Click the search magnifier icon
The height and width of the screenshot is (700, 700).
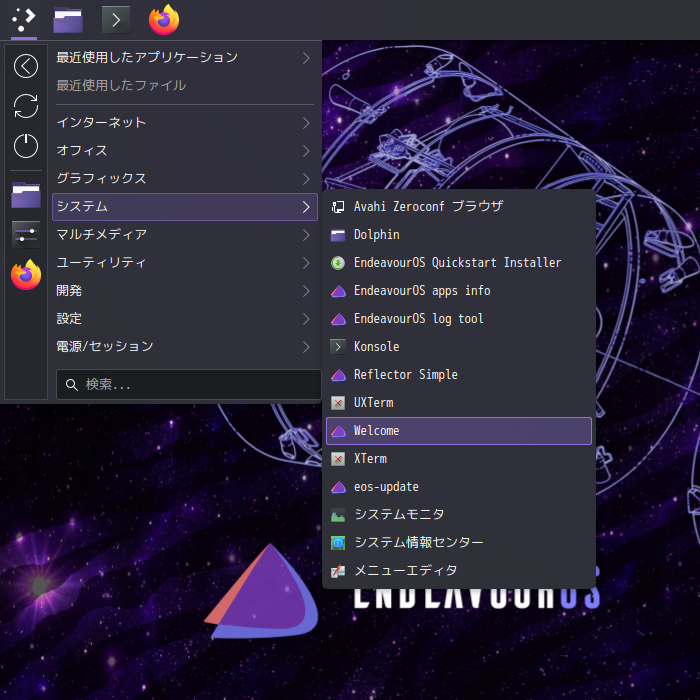pos(71,385)
